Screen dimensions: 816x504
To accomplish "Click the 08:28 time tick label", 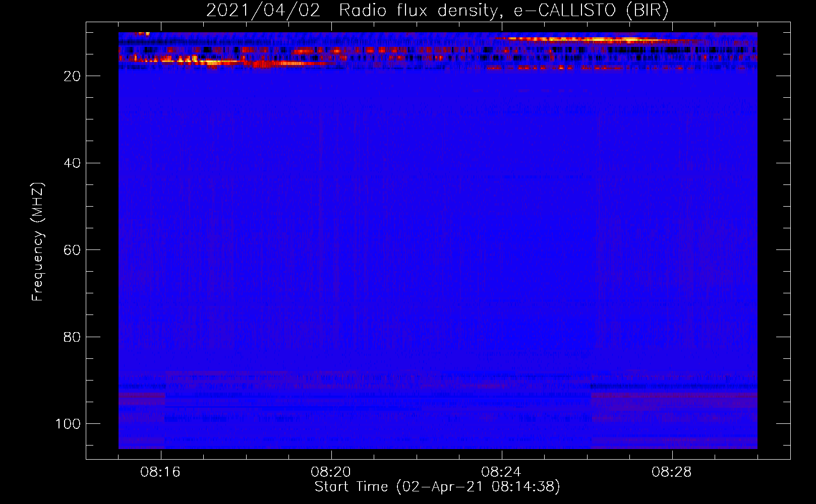I will (x=672, y=472).
